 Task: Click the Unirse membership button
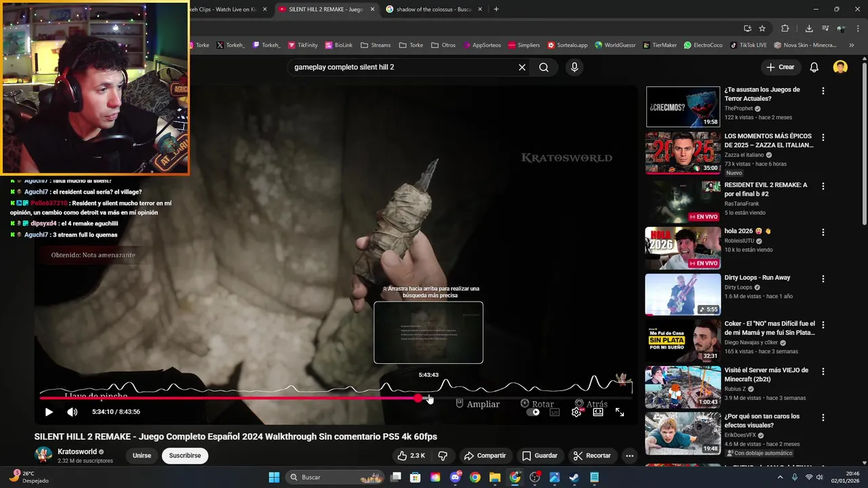pyautogui.click(x=142, y=455)
